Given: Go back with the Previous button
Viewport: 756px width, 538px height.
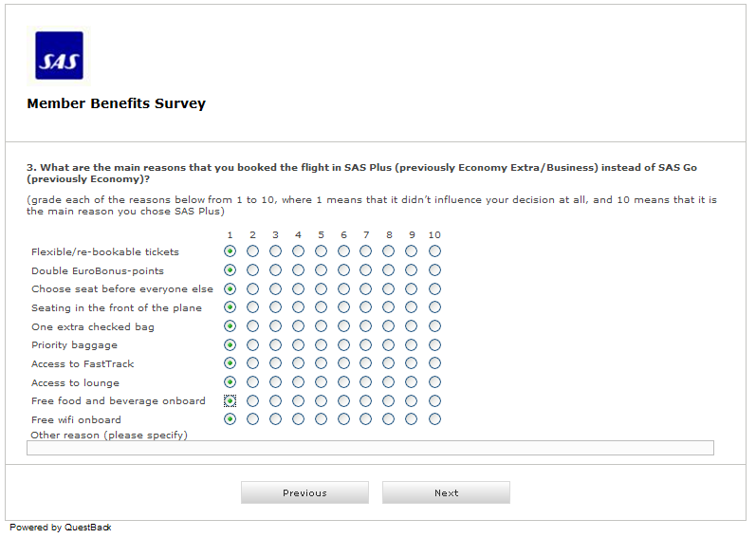Looking at the screenshot, I should point(304,492).
